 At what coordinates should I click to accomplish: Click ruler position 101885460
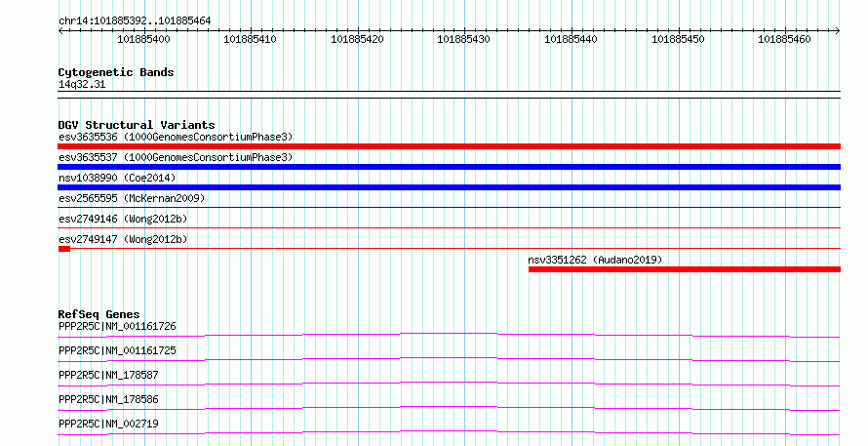click(784, 39)
